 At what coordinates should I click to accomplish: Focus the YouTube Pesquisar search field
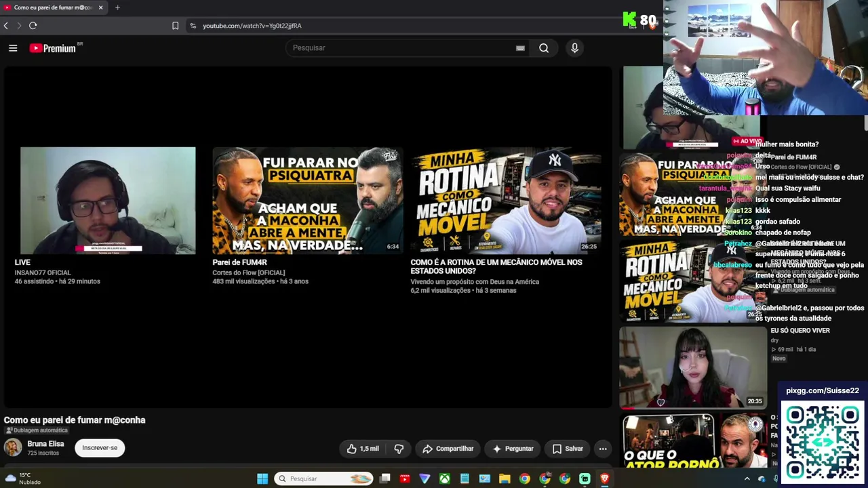point(403,48)
